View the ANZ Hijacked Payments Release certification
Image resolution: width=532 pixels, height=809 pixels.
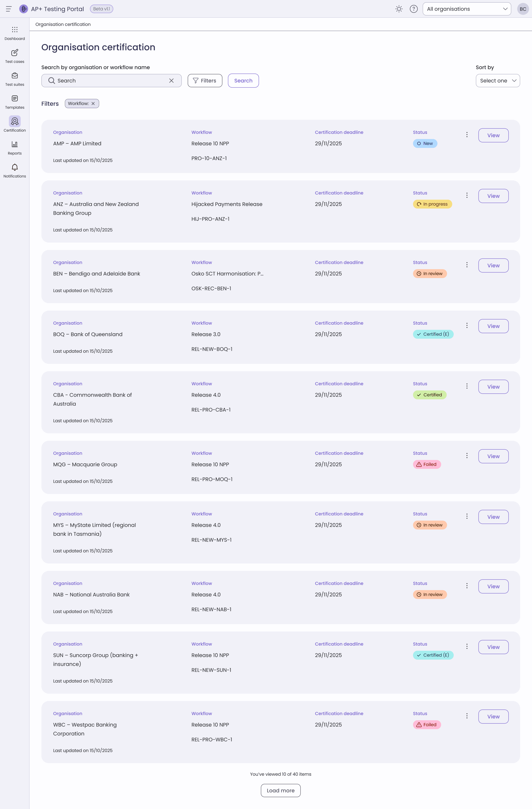click(493, 196)
